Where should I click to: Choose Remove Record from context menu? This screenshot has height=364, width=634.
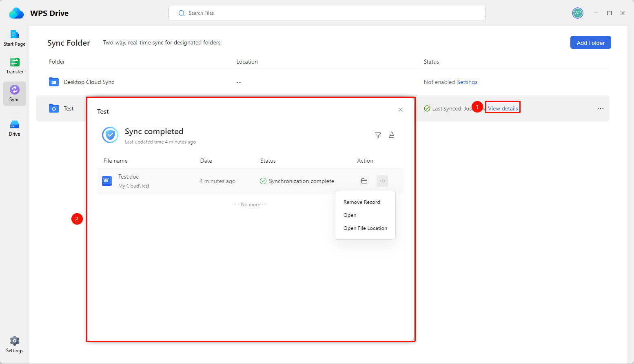361,202
